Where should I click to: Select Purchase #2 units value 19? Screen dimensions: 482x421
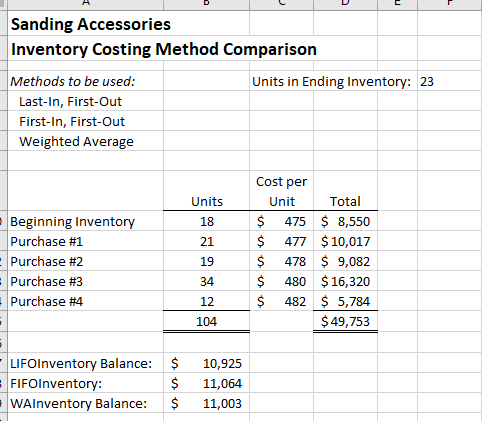(x=206, y=261)
